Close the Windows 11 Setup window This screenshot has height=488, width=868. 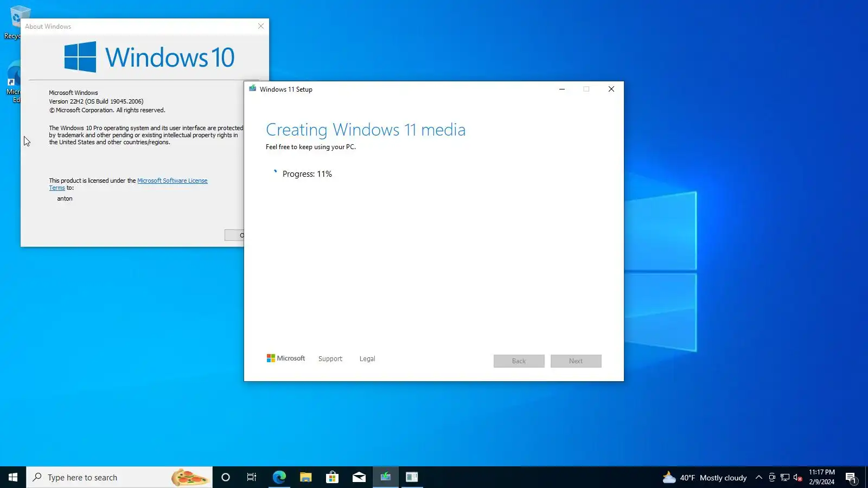[x=611, y=89]
